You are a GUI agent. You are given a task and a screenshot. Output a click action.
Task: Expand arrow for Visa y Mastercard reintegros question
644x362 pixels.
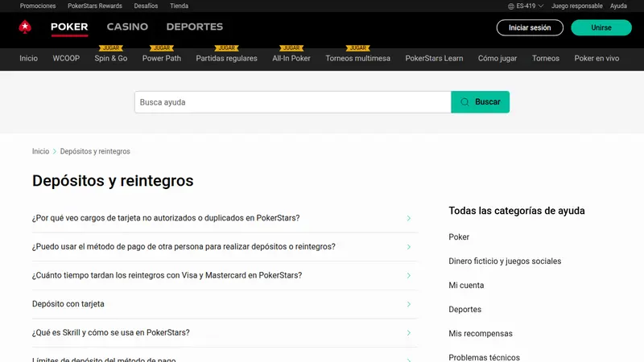point(409,276)
